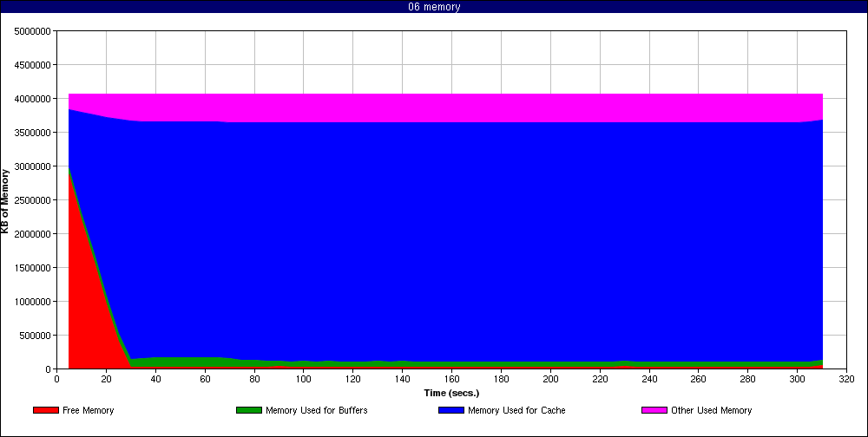Click the 1500000 y-axis value
This screenshot has height=437, width=868.
(x=35, y=268)
